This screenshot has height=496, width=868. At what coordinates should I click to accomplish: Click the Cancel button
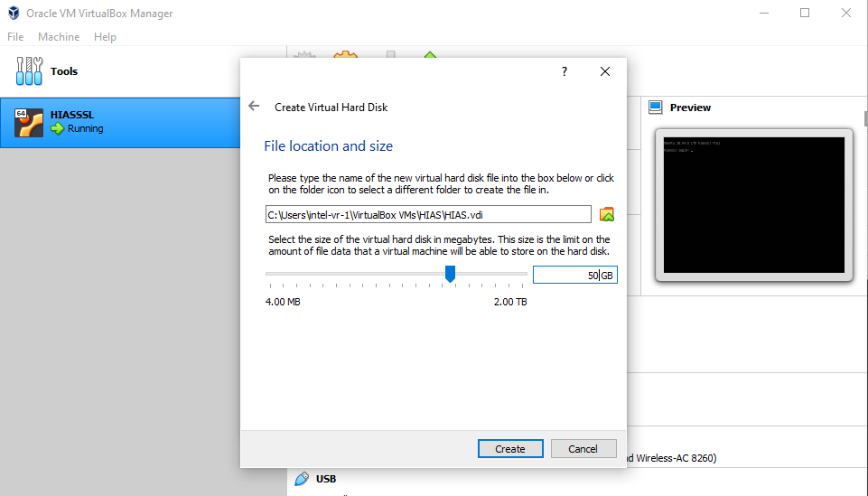583,448
